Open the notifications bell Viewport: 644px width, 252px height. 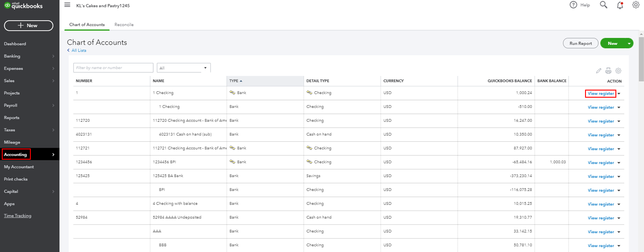pyautogui.click(x=620, y=5)
